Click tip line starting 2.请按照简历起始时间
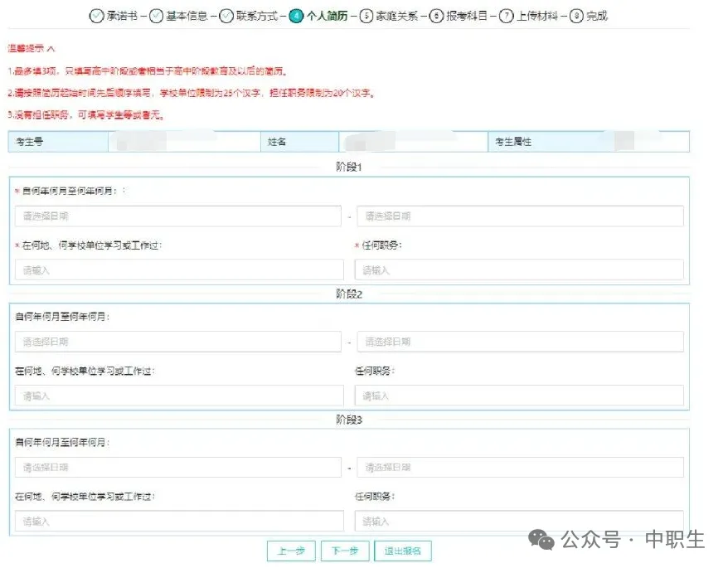 coord(192,93)
